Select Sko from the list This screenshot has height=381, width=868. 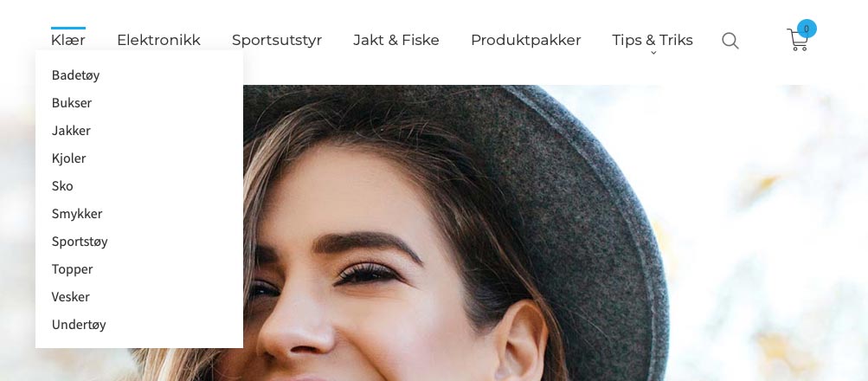62,186
